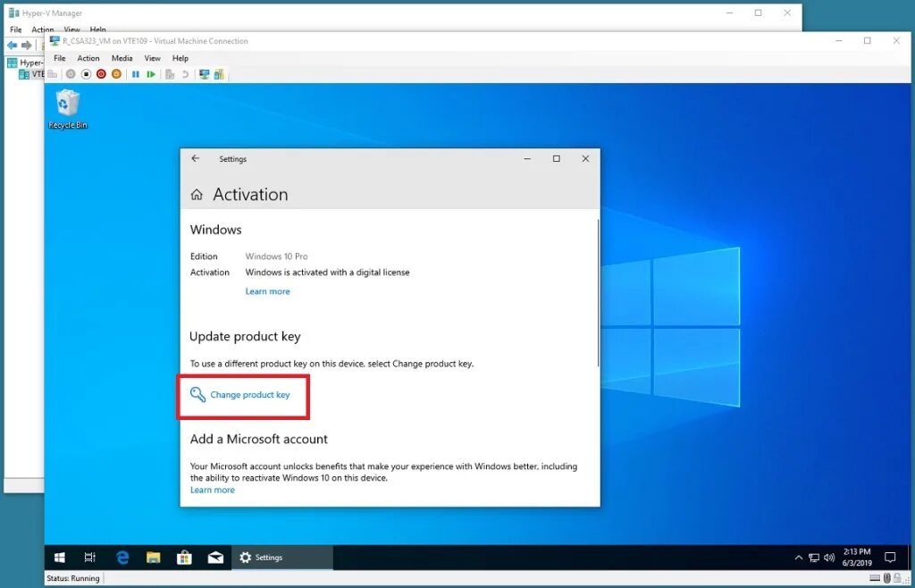Click 'Windows is activated with a digital license' text
Image resolution: width=915 pixels, height=588 pixels.
click(x=327, y=273)
